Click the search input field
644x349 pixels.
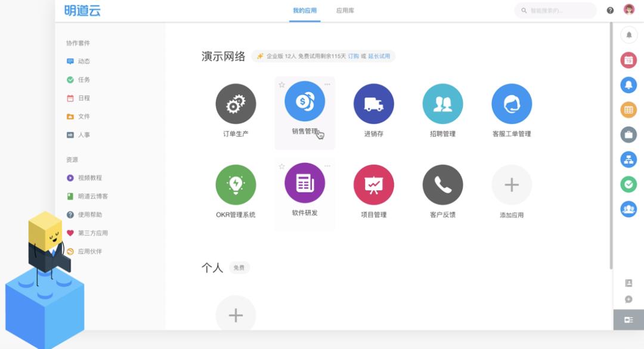555,11
